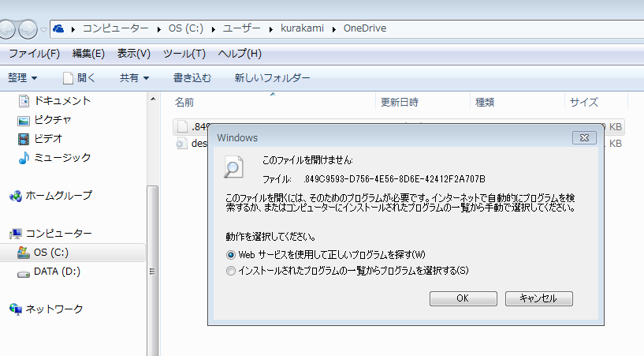The height and width of the screenshot is (356, 644).
Task: Select インストールされたプログラム list radio option
Action: tap(231, 271)
